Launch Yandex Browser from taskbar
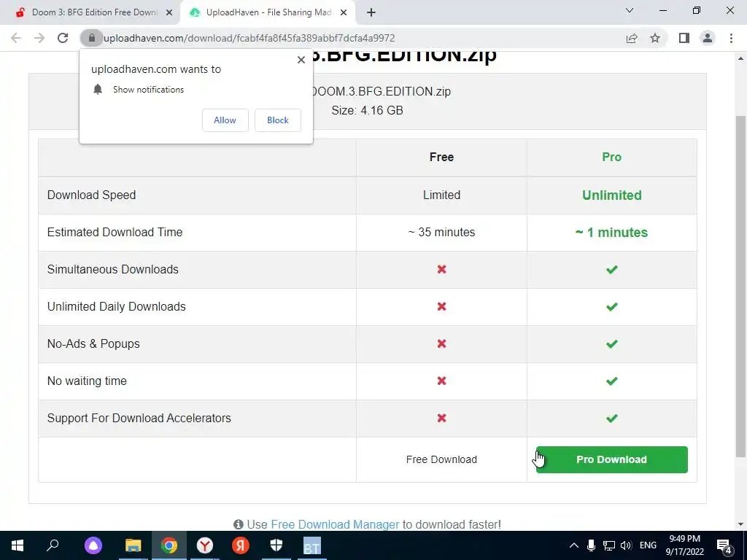Viewport: 747px width, 560px height. [205, 545]
